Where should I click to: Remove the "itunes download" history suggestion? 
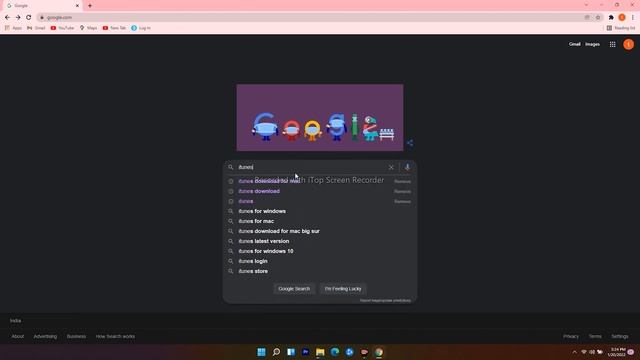pos(402,191)
